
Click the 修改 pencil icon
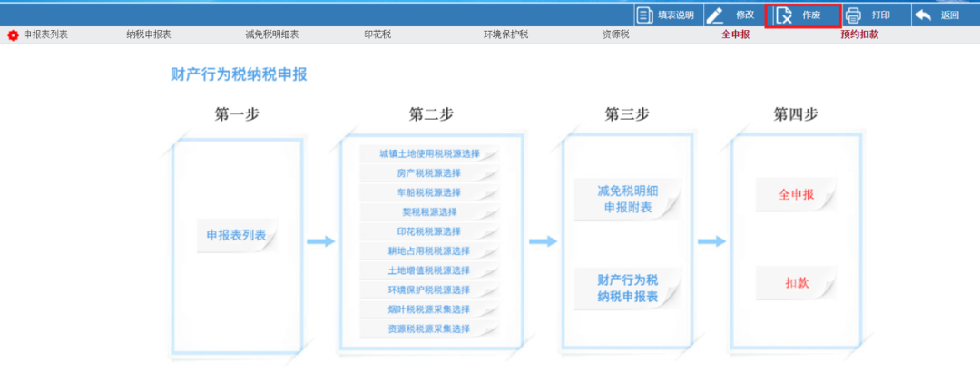pos(714,15)
